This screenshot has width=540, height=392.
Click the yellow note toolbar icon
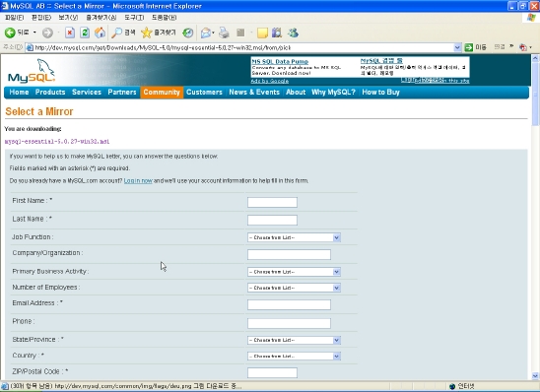262,33
